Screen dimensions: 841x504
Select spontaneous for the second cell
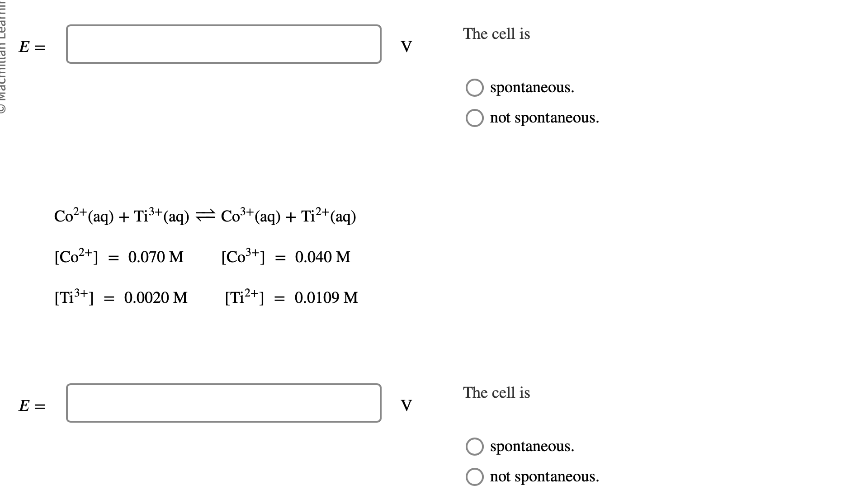coord(474,447)
